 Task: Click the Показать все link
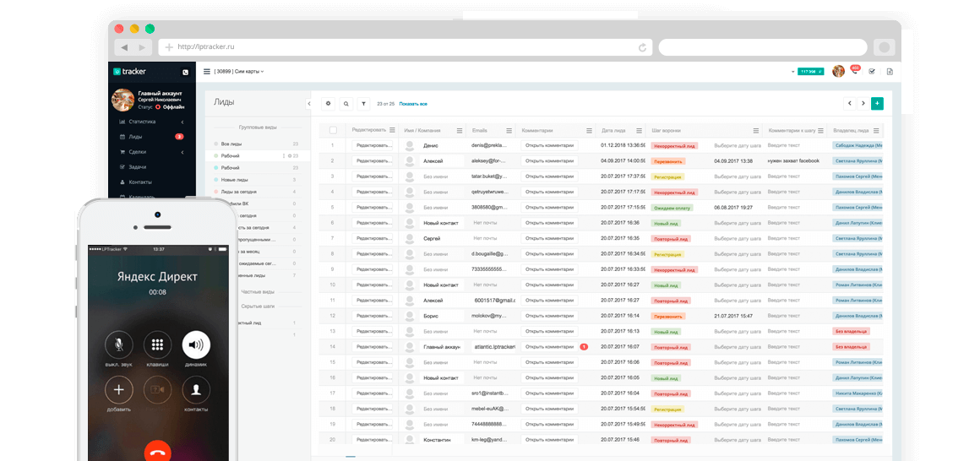(x=413, y=104)
